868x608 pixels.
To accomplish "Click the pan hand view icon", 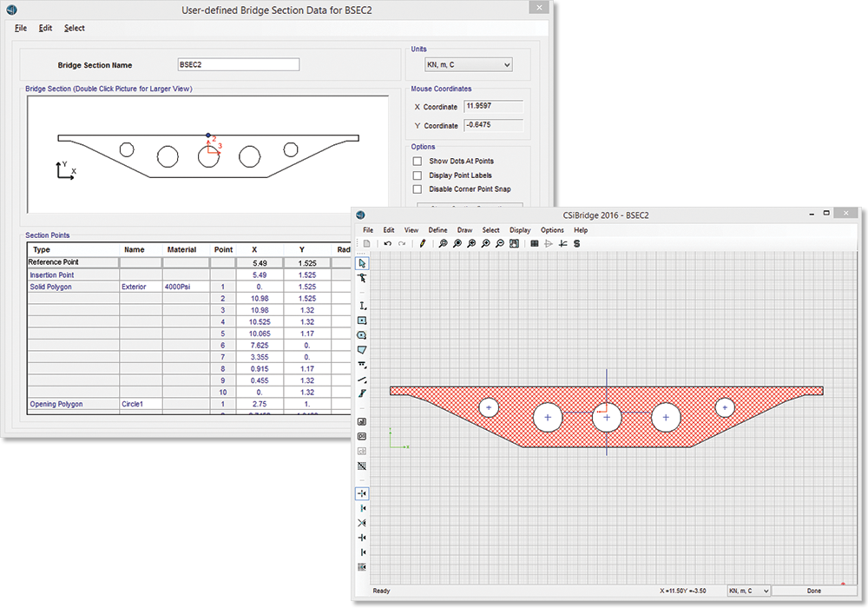I will [x=515, y=244].
